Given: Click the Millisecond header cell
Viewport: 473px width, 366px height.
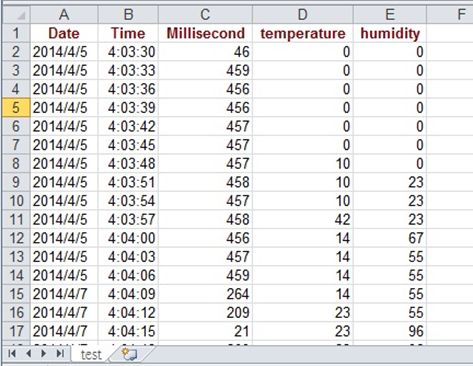Looking at the screenshot, I should point(205,33).
